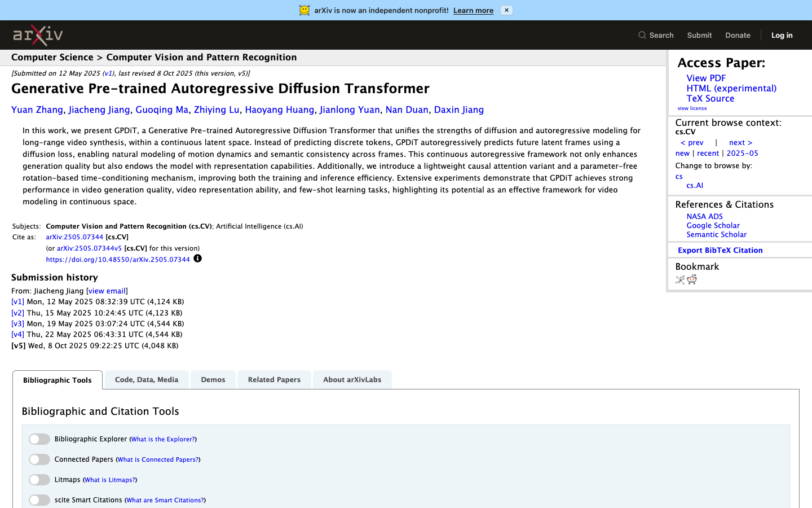Click the view email link
The width and height of the screenshot is (812, 508).
[107, 291]
